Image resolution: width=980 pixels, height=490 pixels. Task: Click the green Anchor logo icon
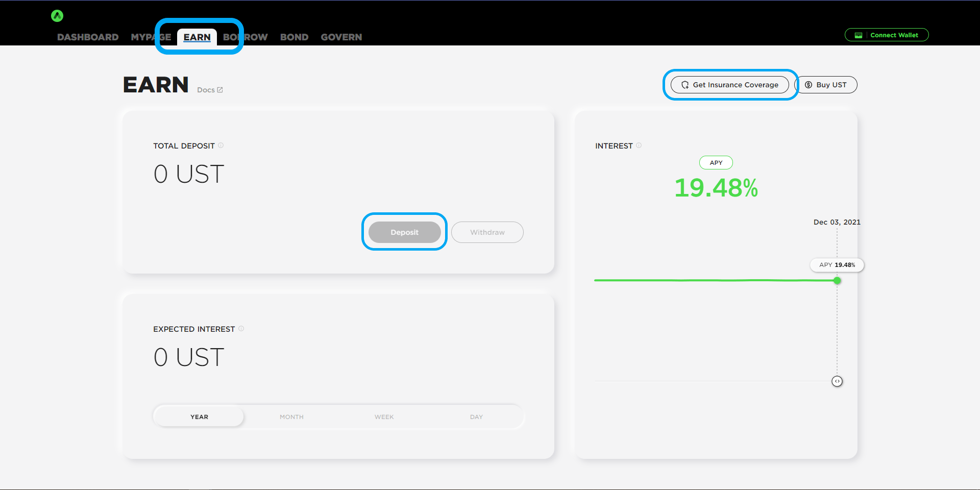(x=57, y=16)
